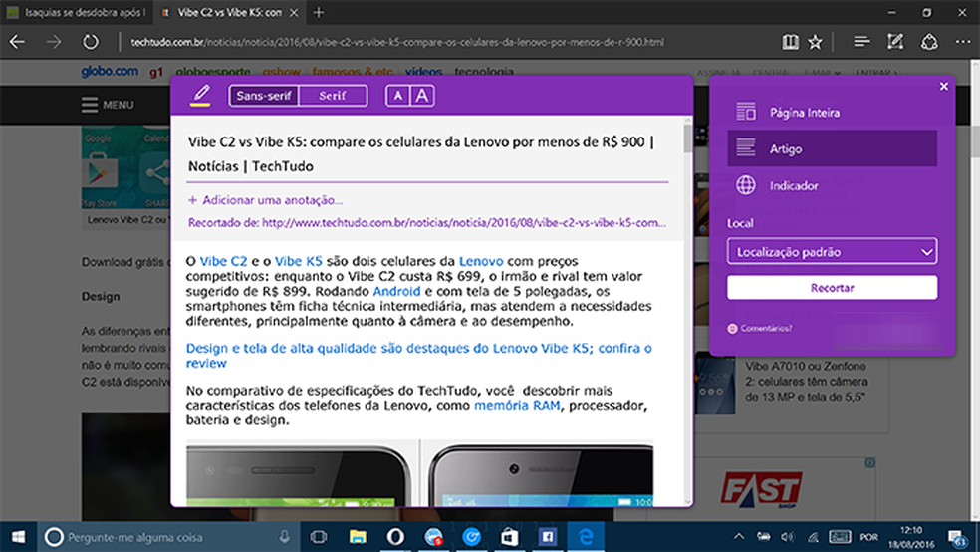Viewport: 980px width, 552px height.
Task: Open the Localização padrão dropdown
Action: click(832, 252)
